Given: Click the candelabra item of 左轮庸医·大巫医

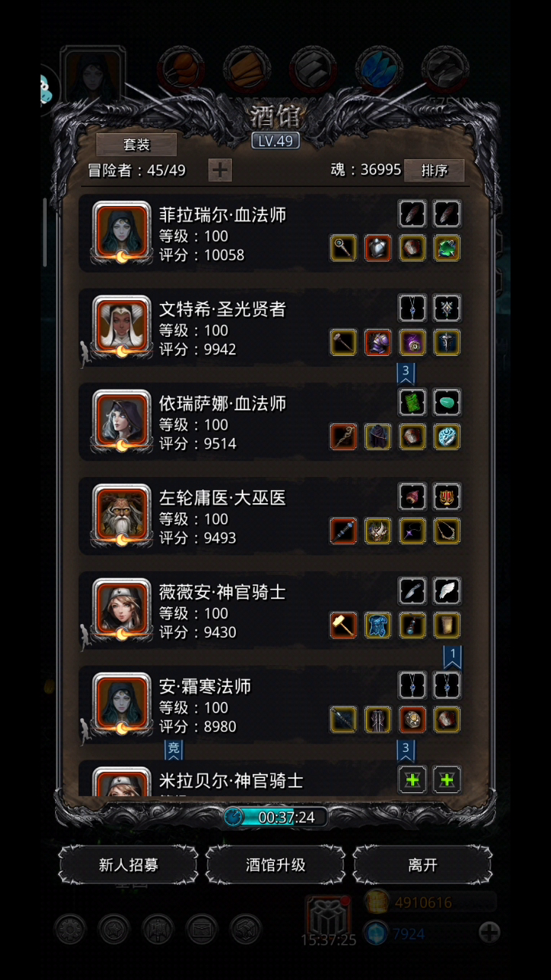Looking at the screenshot, I should click(x=446, y=497).
